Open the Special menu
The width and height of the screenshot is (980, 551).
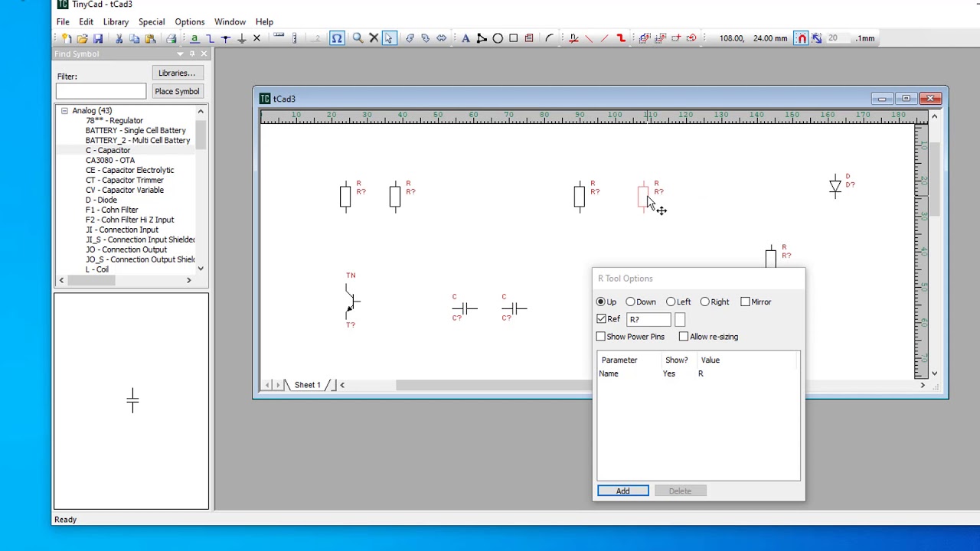(152, 22)
